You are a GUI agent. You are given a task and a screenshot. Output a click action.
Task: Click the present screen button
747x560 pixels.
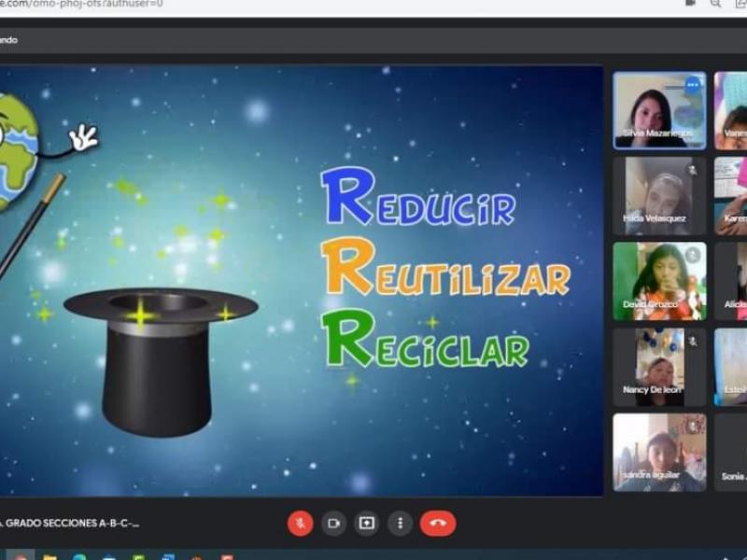click(367, 524)
